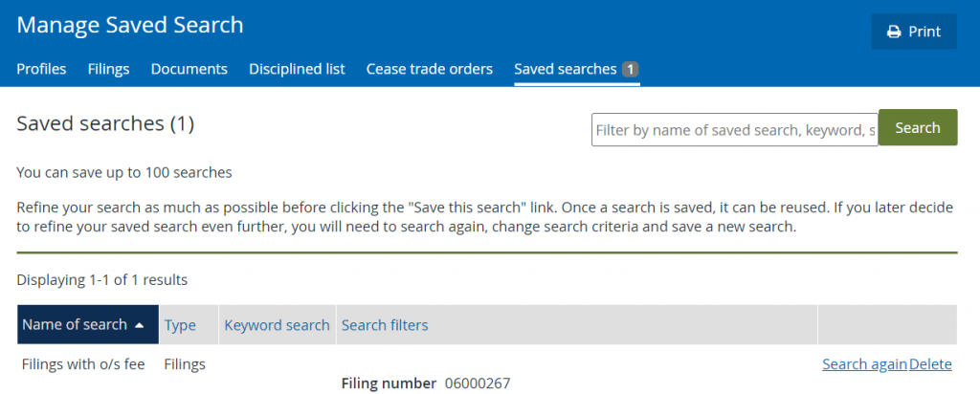Viewport: 980px width, 394px height.
Task: Go to the Documents tab
Action: 189,69
